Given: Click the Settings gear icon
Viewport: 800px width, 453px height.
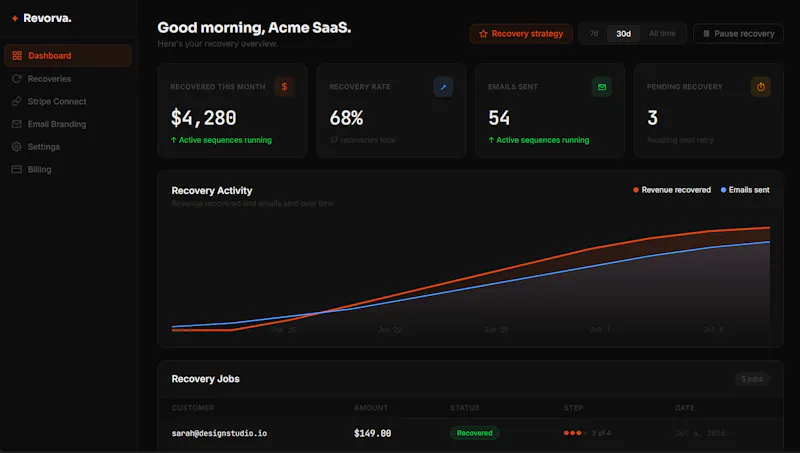Looking at the screenshot, I should [x=17, y=146].
